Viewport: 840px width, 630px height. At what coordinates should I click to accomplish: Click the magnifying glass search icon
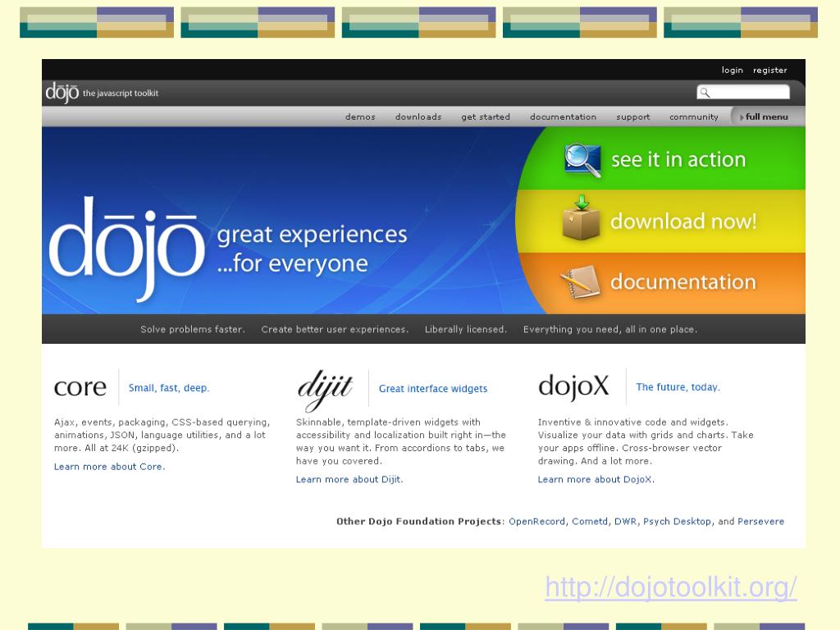click(x=705, y=93)
